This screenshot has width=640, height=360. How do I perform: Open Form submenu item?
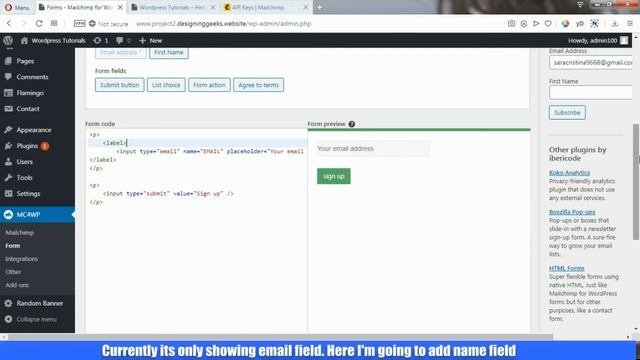coord(13,246)
